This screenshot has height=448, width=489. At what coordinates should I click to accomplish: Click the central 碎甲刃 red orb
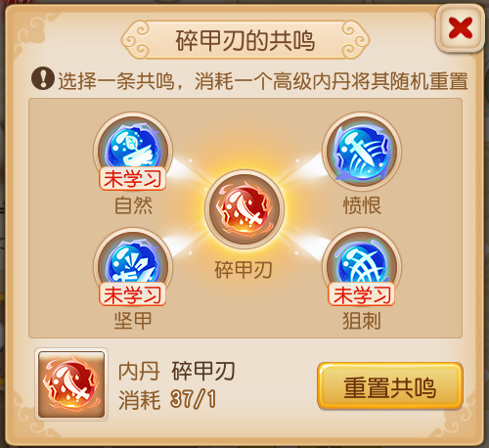[244, 209]
